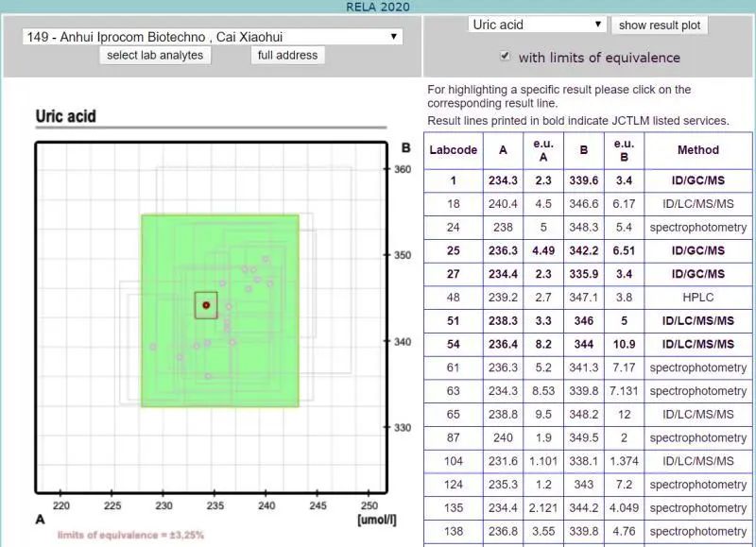Screen dimensions: 756x547
Task: Click the labcode 104 result line
Action: [x=586, y=462]
